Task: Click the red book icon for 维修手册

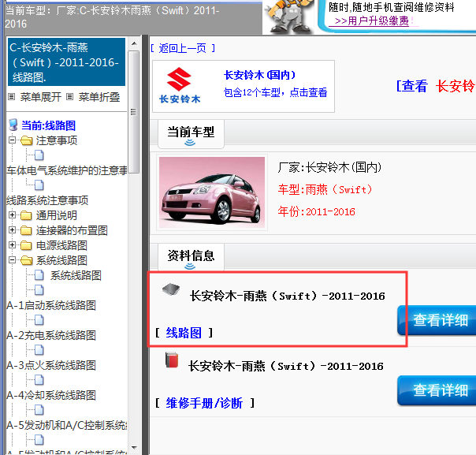Action: coord(172,360)
